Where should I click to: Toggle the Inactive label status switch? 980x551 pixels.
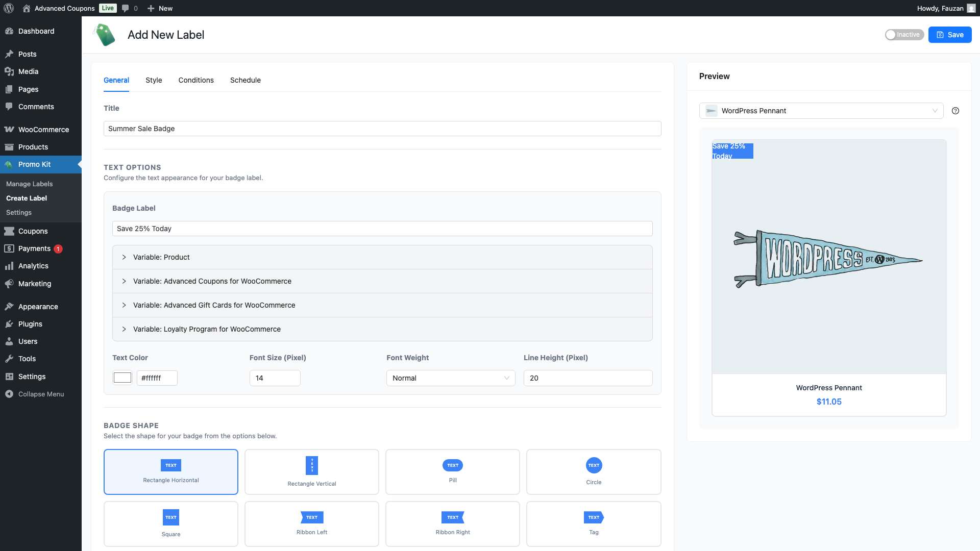coord(904,35)
